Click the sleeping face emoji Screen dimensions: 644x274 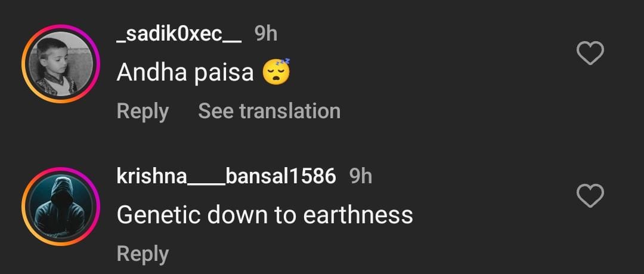(x=277, y=72)
